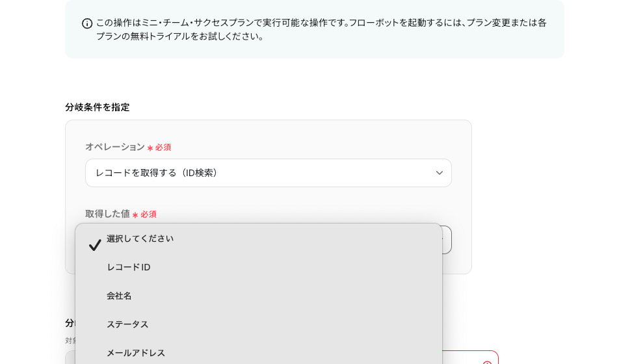Click the gray field left of the dropdown list

pyautogui.click(x=70, y=357)
